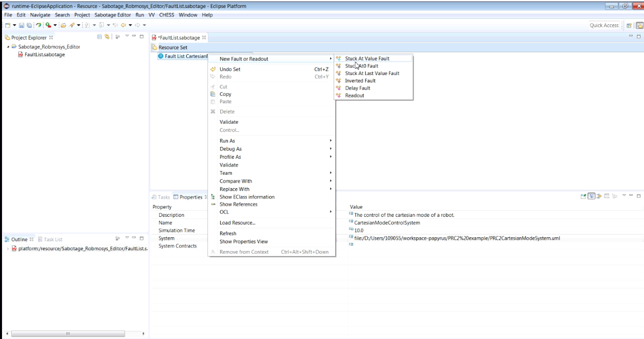This screenshot has width=644, height=339.
Task: Click the yellow Back navigation arrow
Action: (x=122, y=25)
